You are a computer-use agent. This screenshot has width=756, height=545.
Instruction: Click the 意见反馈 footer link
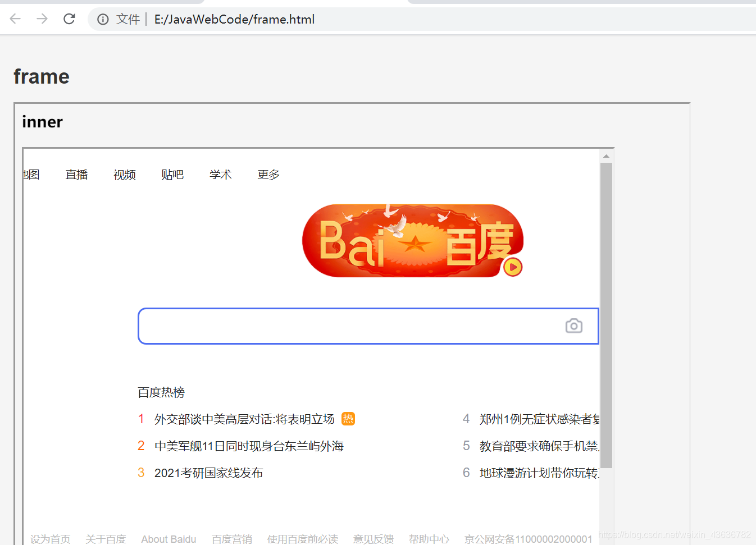coord(374,539)
